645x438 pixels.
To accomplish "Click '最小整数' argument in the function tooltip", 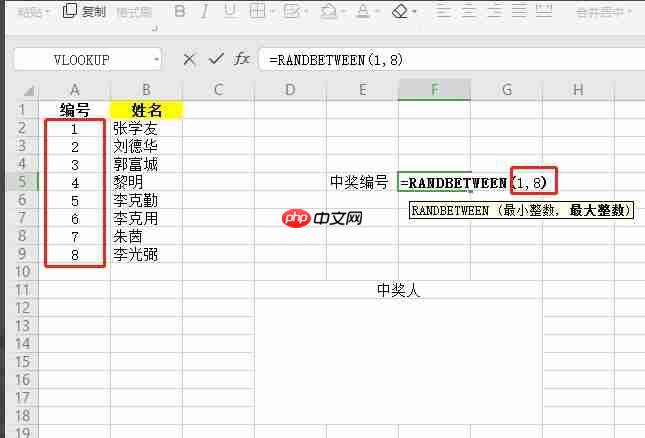I will 529,211.
